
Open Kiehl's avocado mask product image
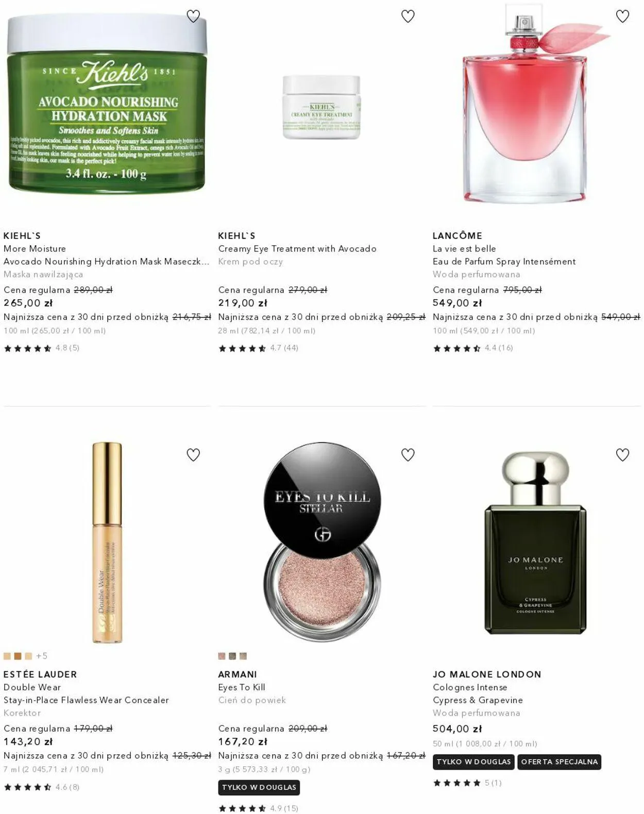107,104
